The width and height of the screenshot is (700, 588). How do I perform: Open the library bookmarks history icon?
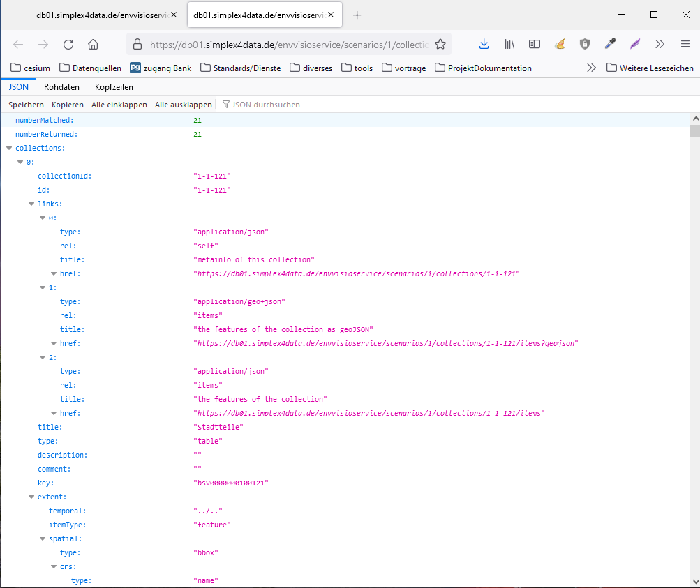509,45
